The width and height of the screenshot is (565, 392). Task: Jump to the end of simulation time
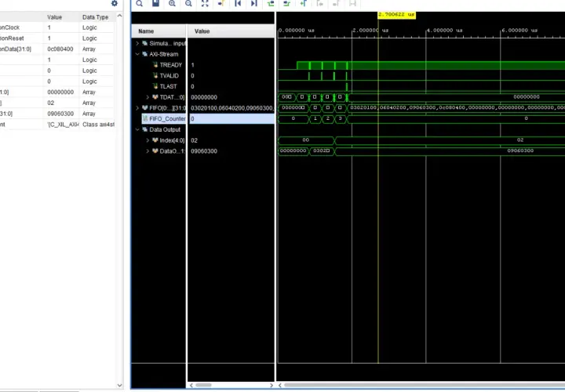click(254, 3)
